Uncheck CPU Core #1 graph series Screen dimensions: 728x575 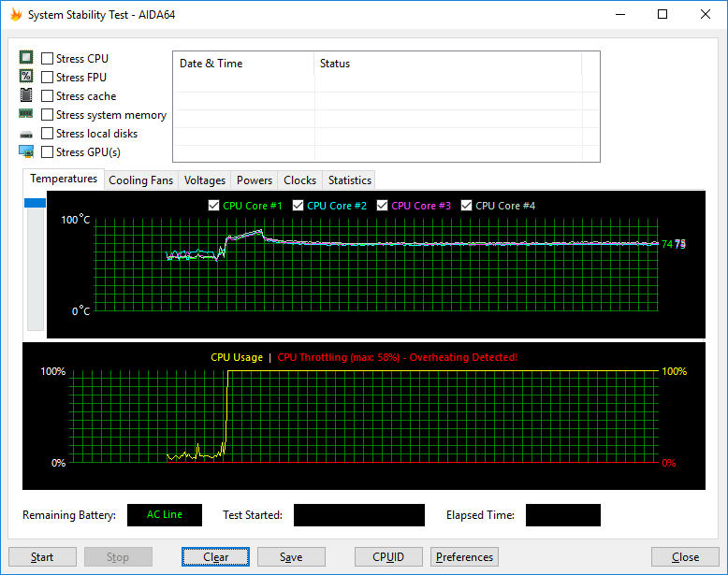click(213, 206)
